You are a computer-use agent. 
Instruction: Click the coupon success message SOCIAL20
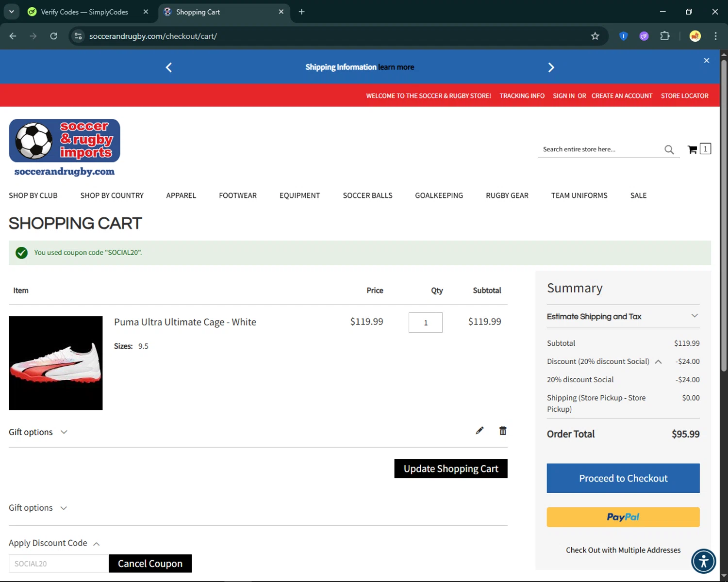point(88,253)
